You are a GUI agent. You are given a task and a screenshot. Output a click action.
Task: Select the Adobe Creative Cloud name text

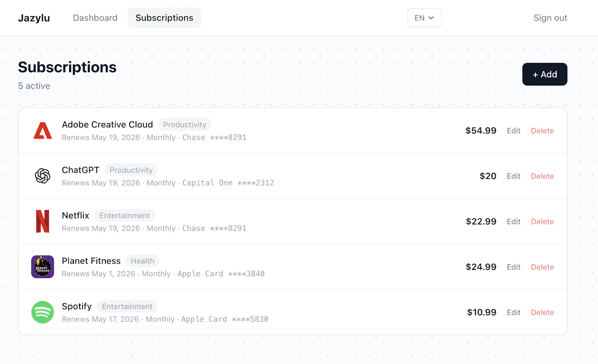click(x=107, y=125)
